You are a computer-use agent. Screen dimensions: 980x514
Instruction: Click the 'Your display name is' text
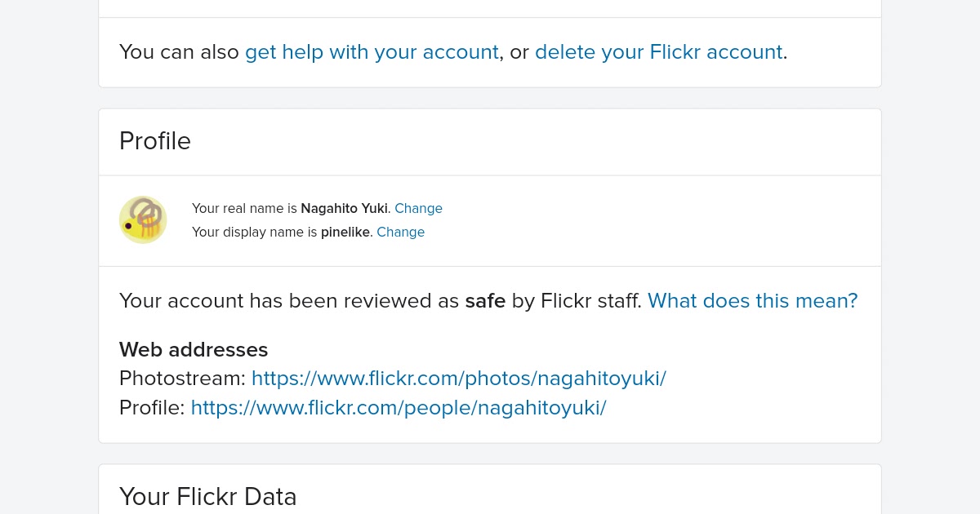pos(254,232)
